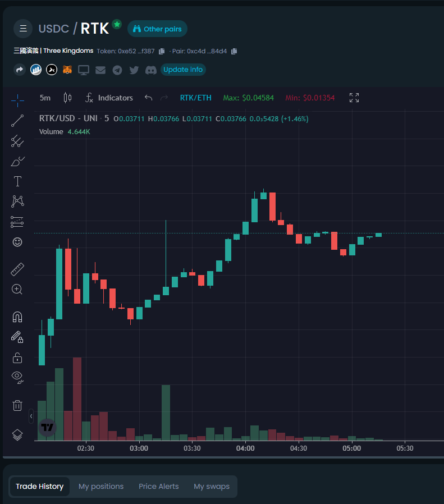Copy the pair address 0xc4d...84d4
Viewport: 444px width, 504px height.
234,51
